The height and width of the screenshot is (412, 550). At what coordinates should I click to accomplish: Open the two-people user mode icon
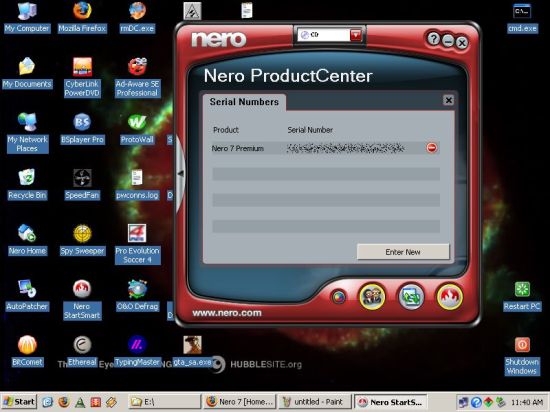point(372,297)
